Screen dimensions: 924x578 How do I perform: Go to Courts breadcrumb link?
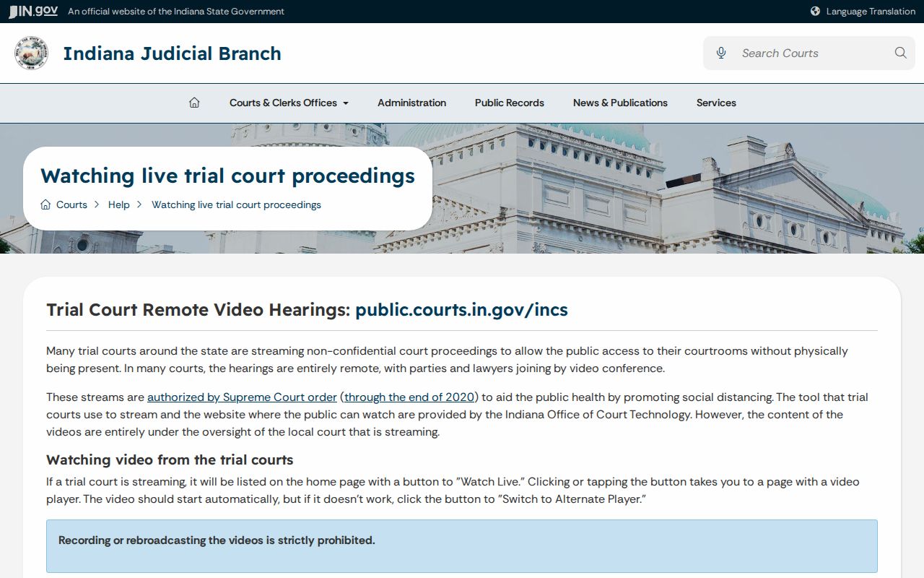point(71,204)
